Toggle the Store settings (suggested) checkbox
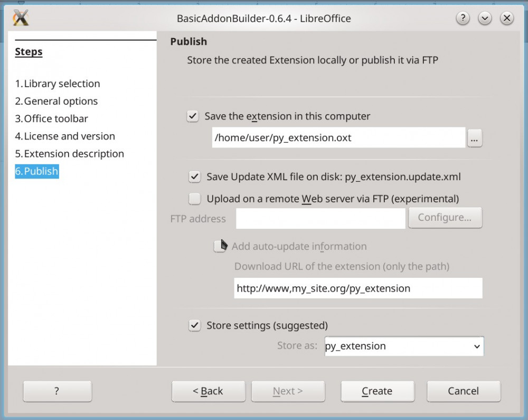Image resolution: width=528 pixels, height=420 pixels. pyautogui.click(x=195, y=325)
